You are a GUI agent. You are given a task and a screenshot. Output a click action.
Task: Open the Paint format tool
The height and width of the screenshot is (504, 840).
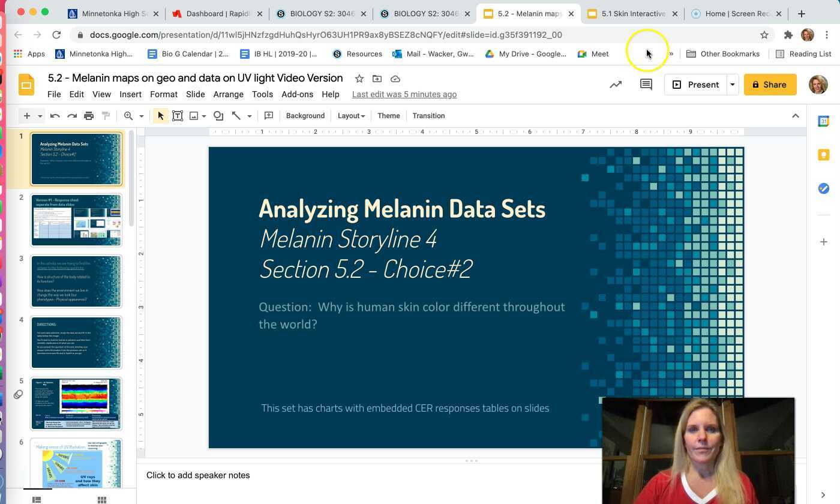click(106, 115)
